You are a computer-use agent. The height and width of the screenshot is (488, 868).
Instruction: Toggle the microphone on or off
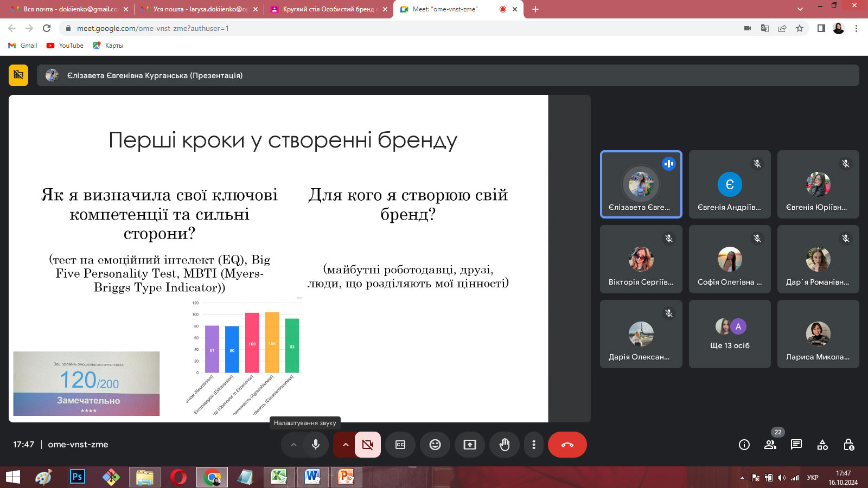click(316, 445)
